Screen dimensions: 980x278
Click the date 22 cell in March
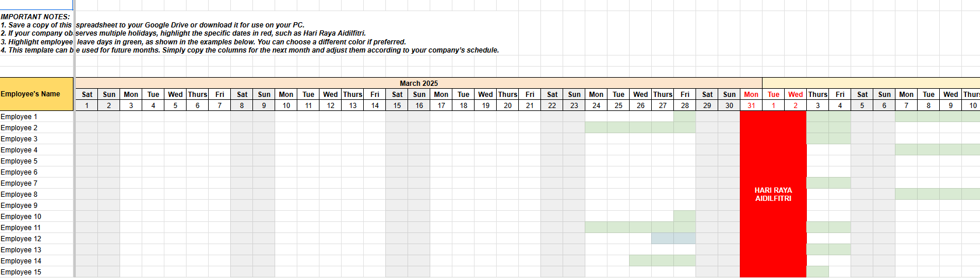point(552,106)
